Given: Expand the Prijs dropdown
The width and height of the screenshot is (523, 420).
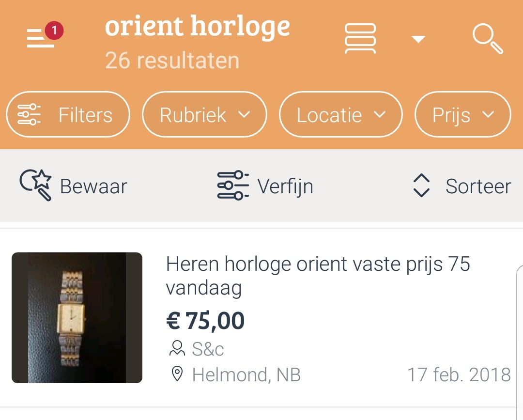Looking at the screenshot, I should 462,114.
